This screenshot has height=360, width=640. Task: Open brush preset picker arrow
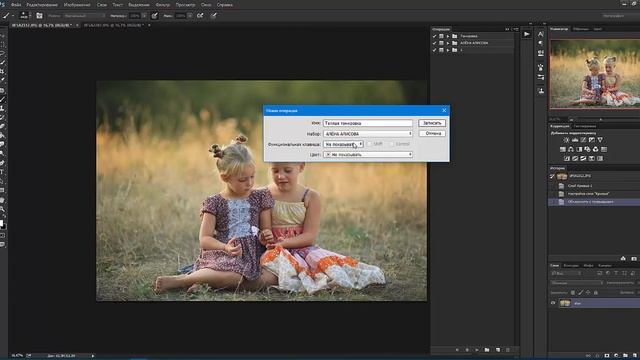(x=30, y=16)
